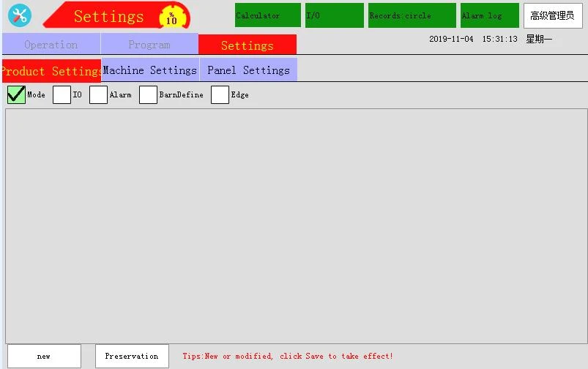Enable the IO checkbox
The image size is (588, 369).
coord(62,94)
